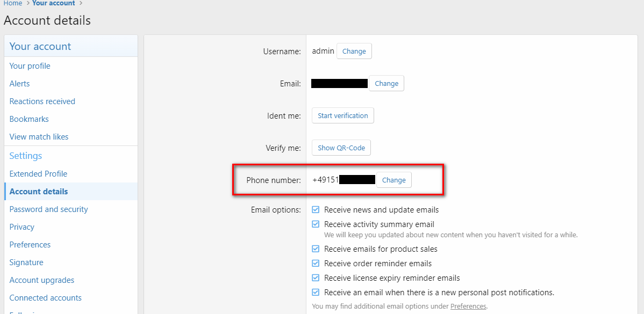Image resolution: width=644 pixels, height=314 pixels.
Task: Toggle Receive activity summary email checkbox
Action: click(316, 224)
